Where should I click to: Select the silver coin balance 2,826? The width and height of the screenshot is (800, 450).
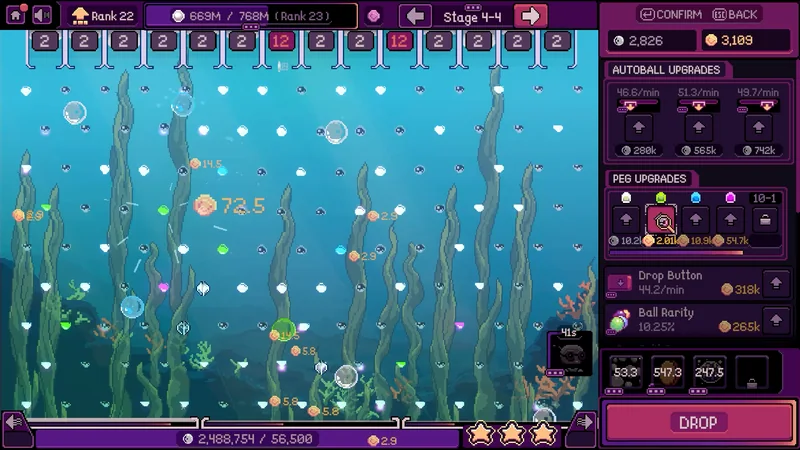(652, 40)
